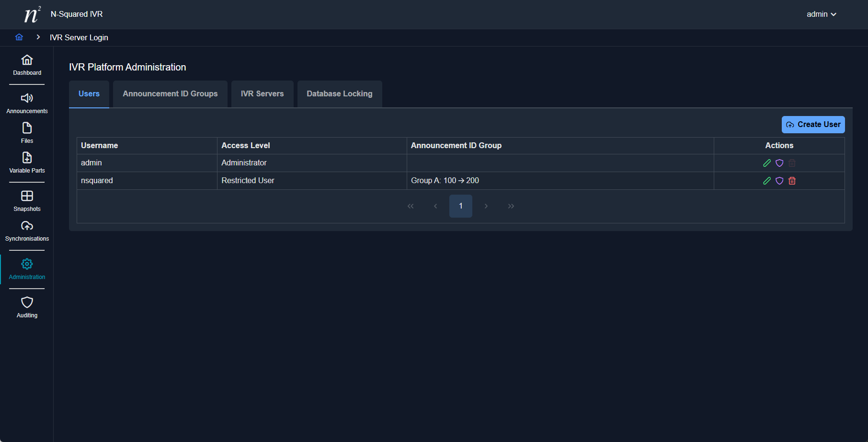The height and width of the screenshot is (442, 868).
Task: Open the Snapshots page
Action: click(x=27, y=201)
